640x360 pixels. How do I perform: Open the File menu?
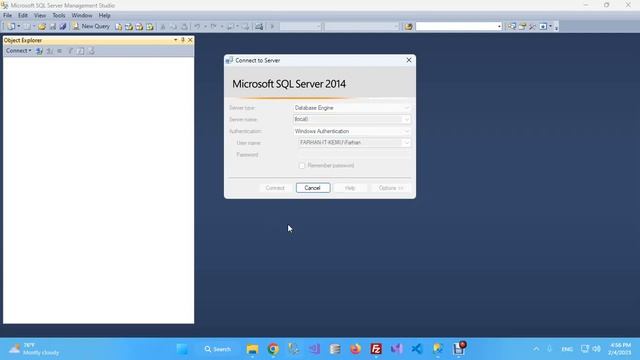(x=7, y=15)
